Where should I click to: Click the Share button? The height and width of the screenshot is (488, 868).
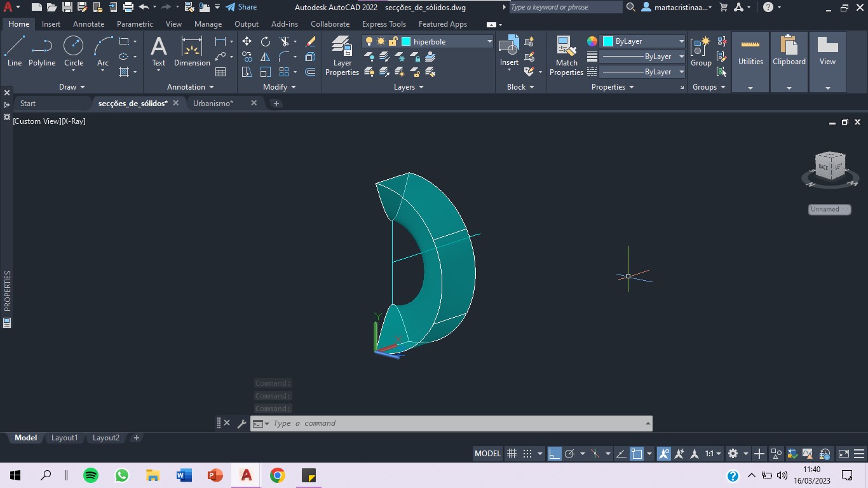coord(241,7)
